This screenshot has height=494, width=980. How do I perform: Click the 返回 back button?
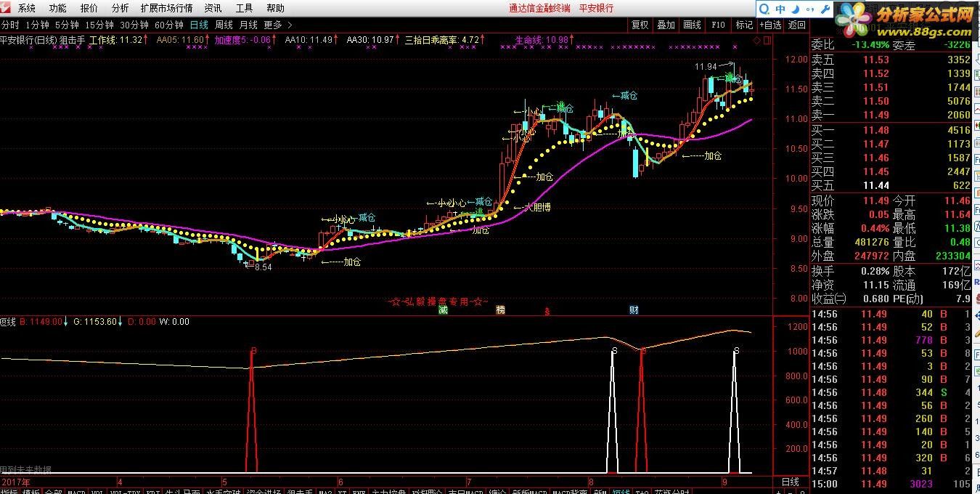(796, 25)
